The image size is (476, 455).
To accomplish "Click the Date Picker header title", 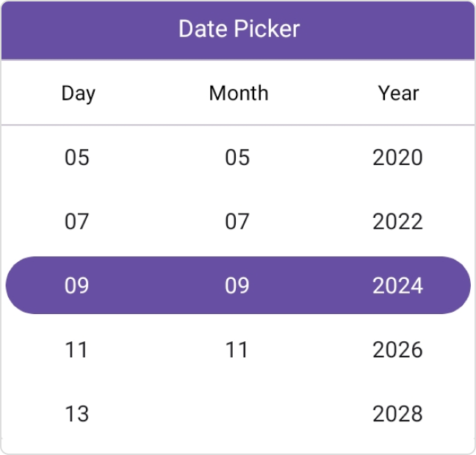I will 239,29.
